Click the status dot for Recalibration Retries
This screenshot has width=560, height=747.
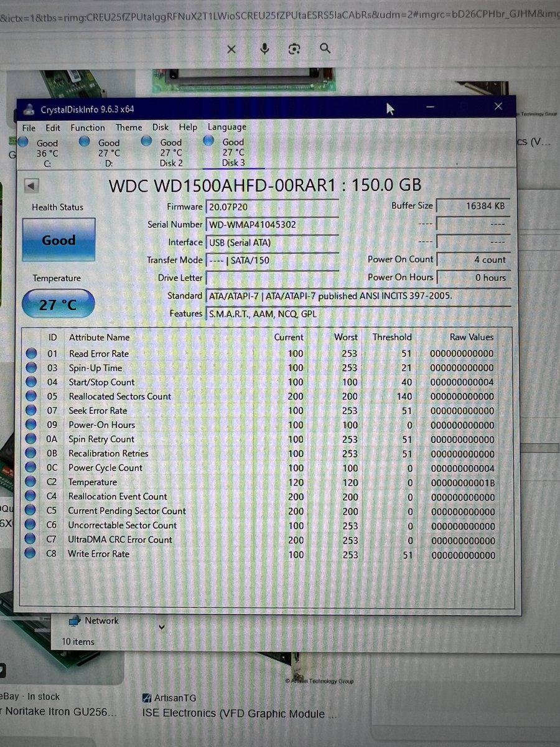(x=30, y=454)
